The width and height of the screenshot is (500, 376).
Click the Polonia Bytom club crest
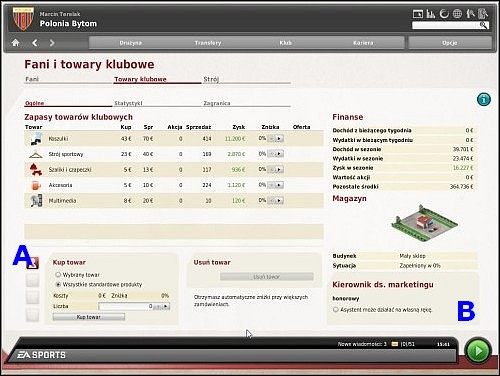tap(23, 19)
